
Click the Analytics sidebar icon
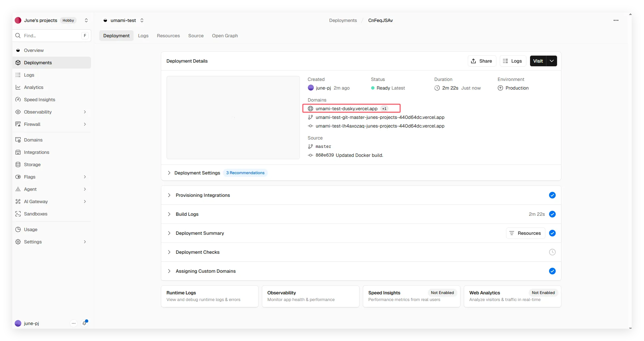point(18,87)
